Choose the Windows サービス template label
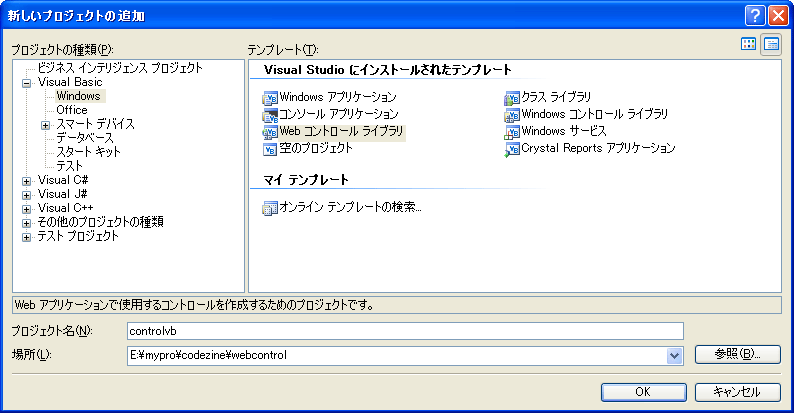794x413 pixels. coord(564,132)
